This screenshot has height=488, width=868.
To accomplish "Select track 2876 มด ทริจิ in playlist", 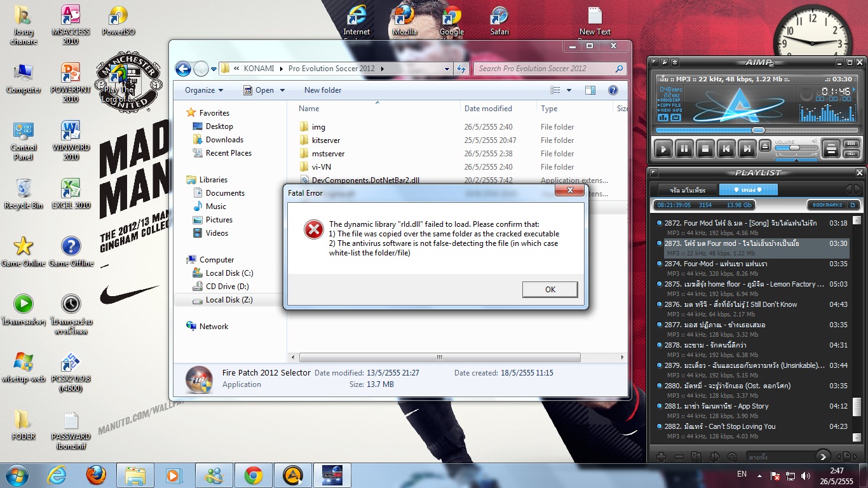I will (752, 309).
